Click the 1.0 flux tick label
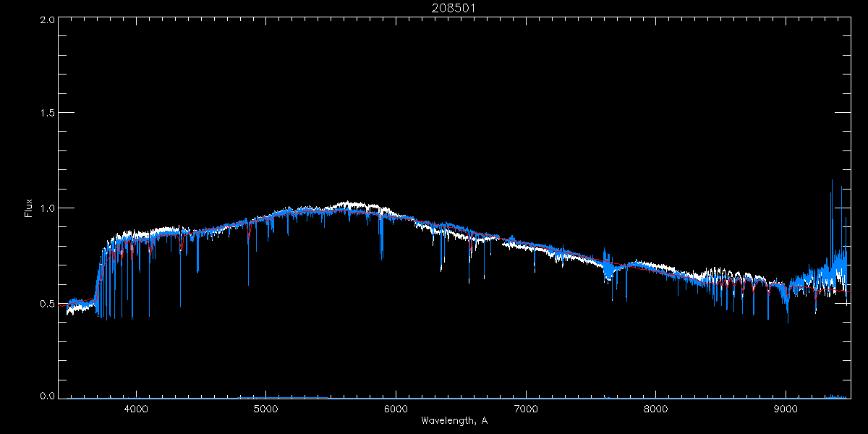This screenshot has width=868, height=434. coord(47,208)
